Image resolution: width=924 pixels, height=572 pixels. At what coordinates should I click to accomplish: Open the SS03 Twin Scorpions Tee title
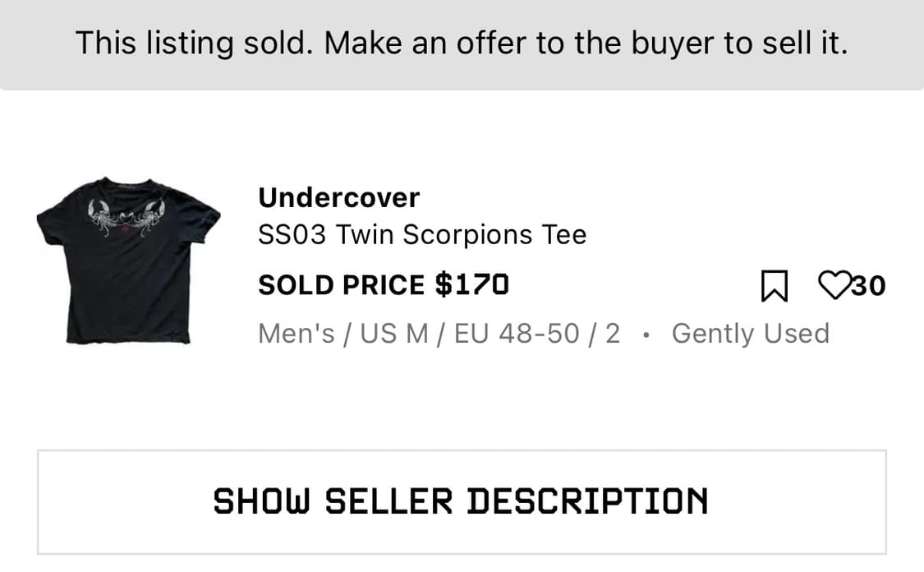coord(422,235)
